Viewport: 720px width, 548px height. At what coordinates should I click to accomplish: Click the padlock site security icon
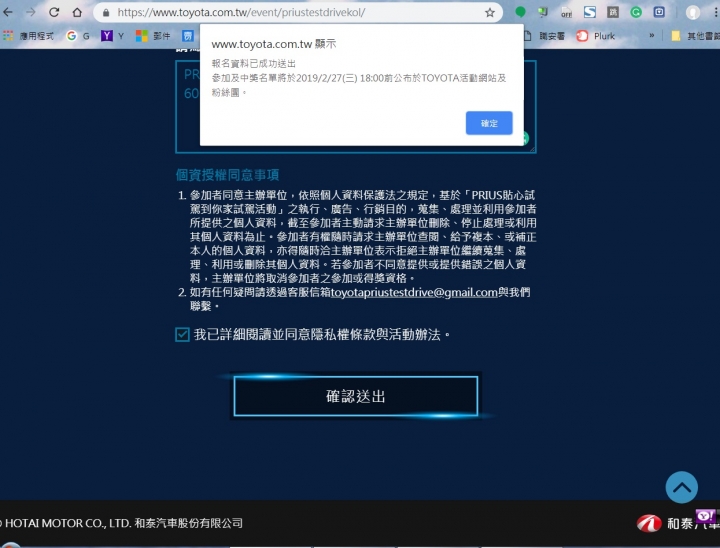click(x=106, y=13)
